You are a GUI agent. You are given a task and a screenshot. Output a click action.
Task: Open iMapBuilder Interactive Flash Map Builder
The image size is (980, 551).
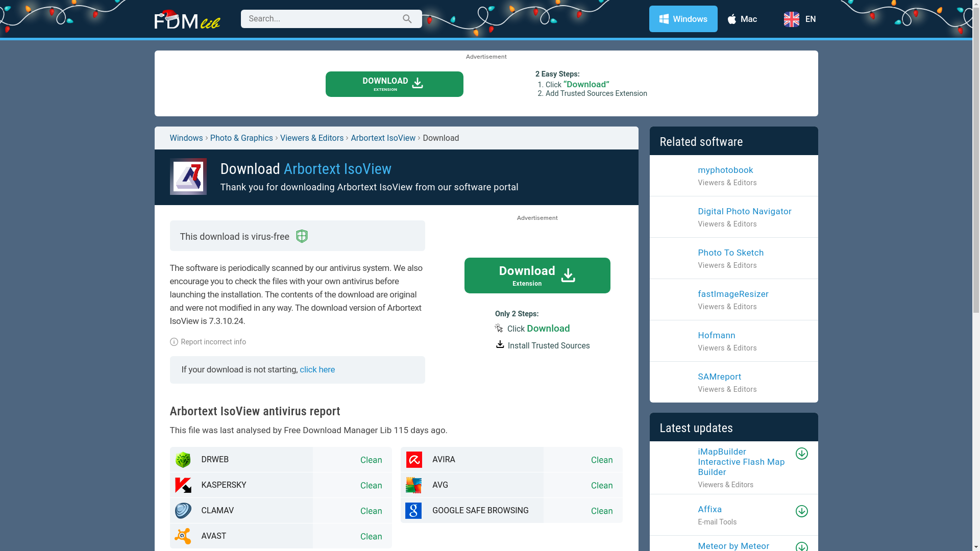pyautogui.click(x=741, y=462)
